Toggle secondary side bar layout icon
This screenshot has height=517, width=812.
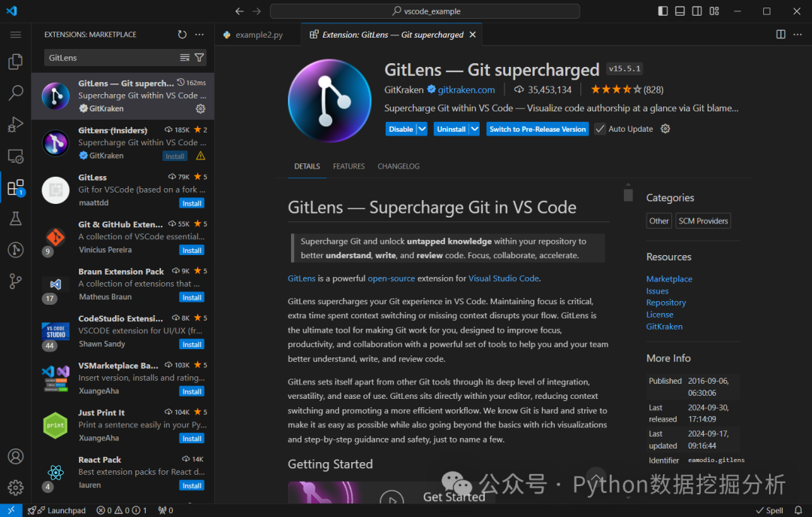click(x=697, y=11)
